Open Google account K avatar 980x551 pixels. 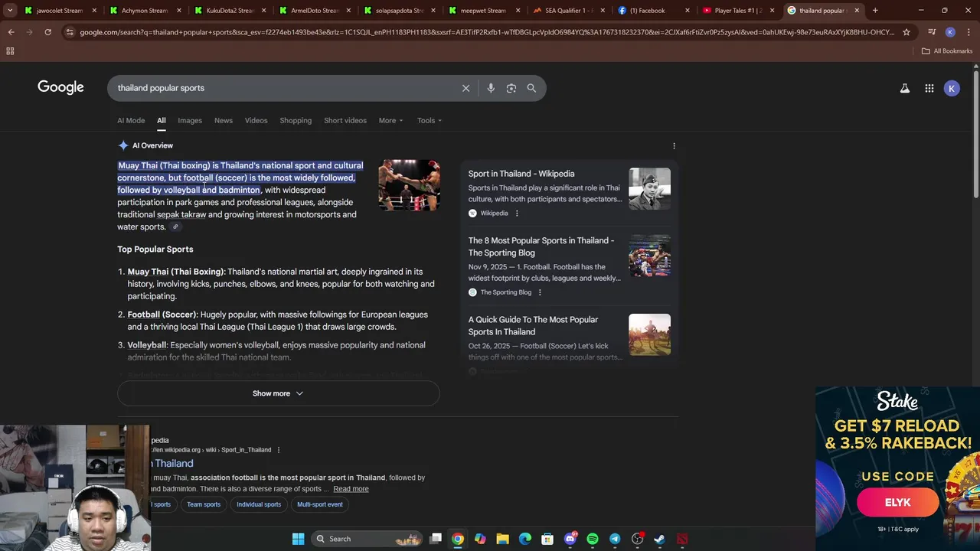[x=952, y=88]
